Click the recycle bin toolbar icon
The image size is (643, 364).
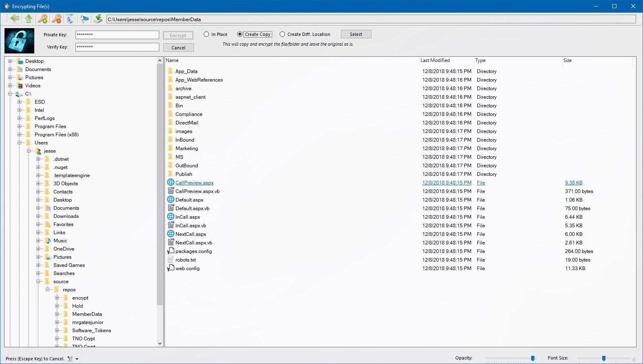click(x=70, y=18)
